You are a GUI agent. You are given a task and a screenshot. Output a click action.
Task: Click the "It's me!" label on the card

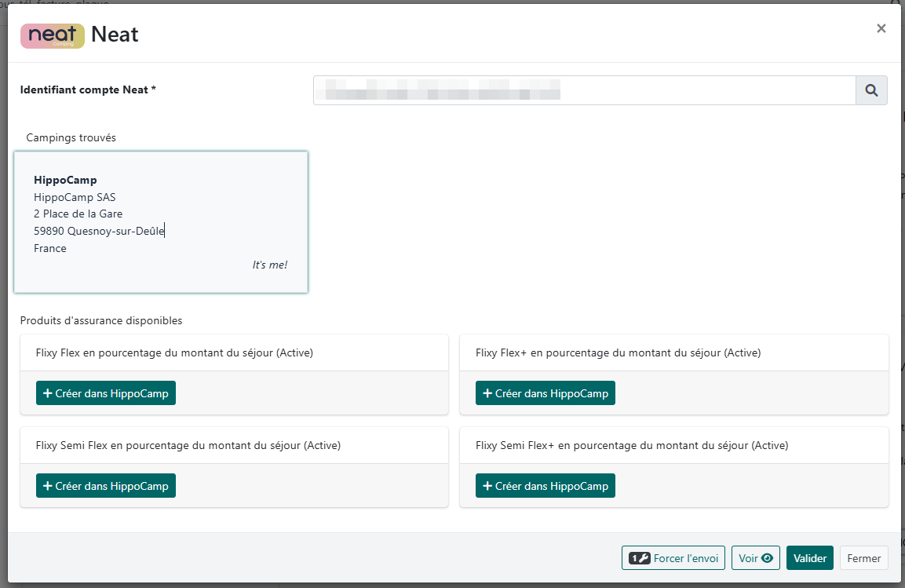click(x=269, y=265)
